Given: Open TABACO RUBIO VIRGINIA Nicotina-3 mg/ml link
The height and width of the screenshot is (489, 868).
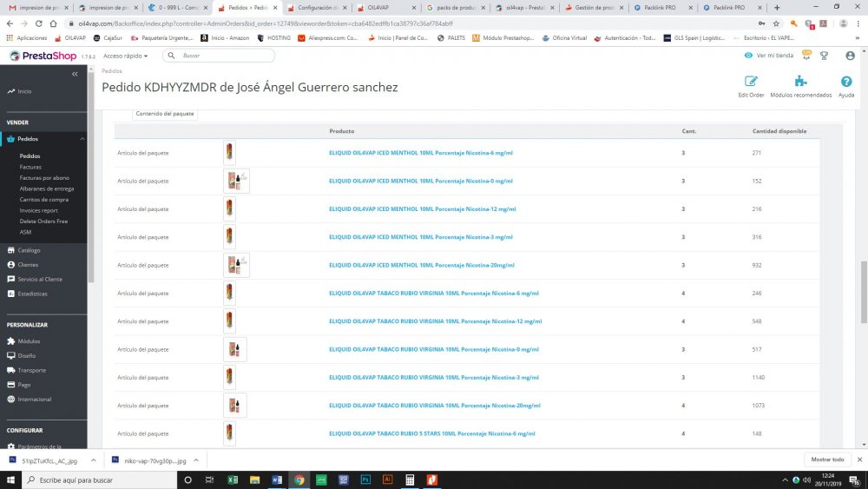Looking at the screenshot, I should (433, 378).
